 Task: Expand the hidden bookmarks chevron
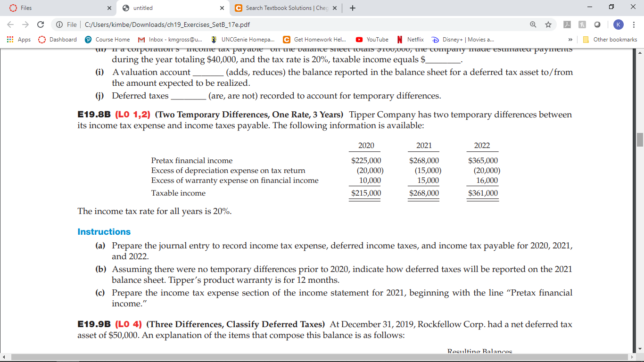[570, 40]
